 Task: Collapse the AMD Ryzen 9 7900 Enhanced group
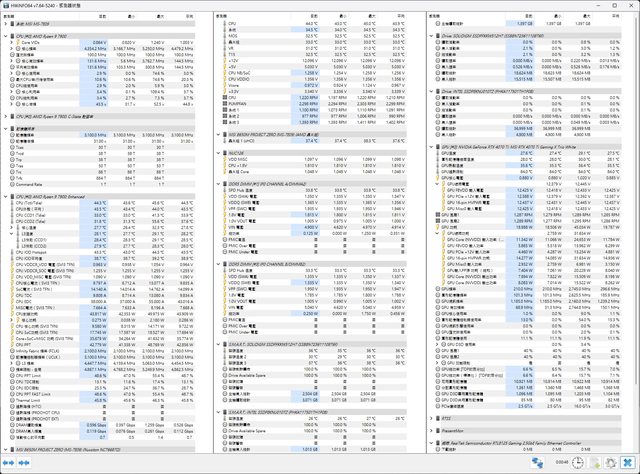click(4, 197)
